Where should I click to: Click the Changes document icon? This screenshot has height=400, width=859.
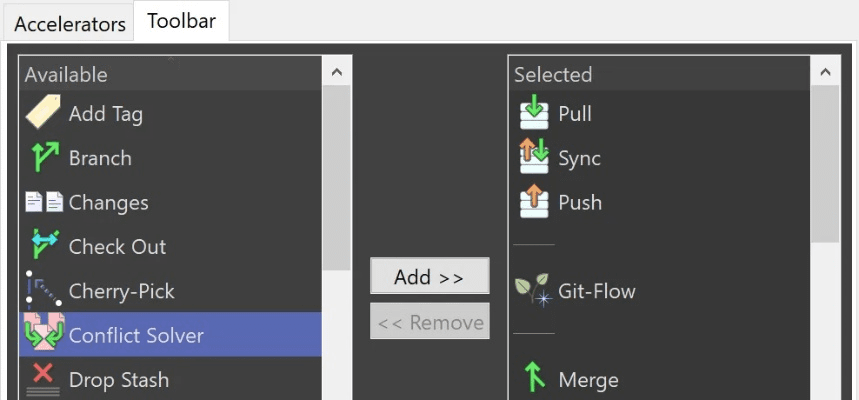[x=44, y=202]
